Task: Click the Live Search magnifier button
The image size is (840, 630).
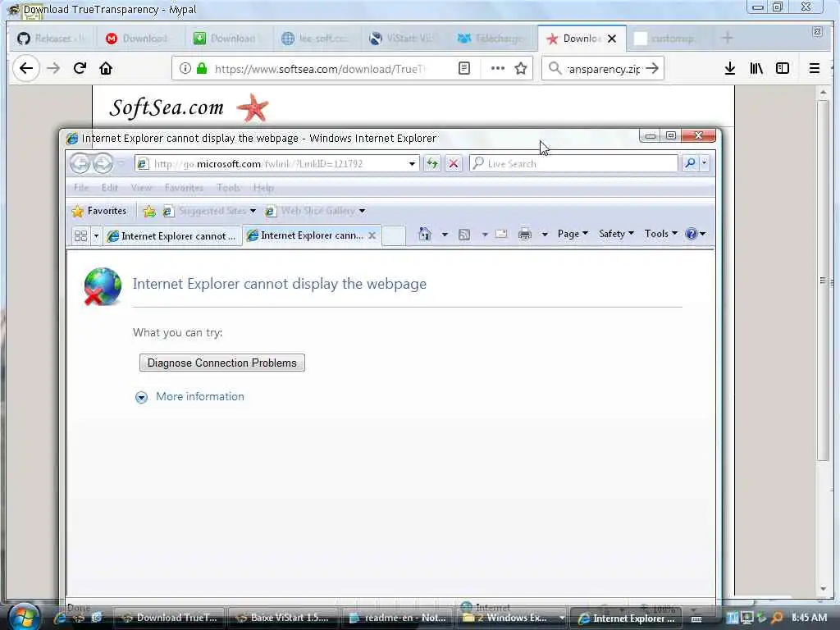Action: [690, 163]
